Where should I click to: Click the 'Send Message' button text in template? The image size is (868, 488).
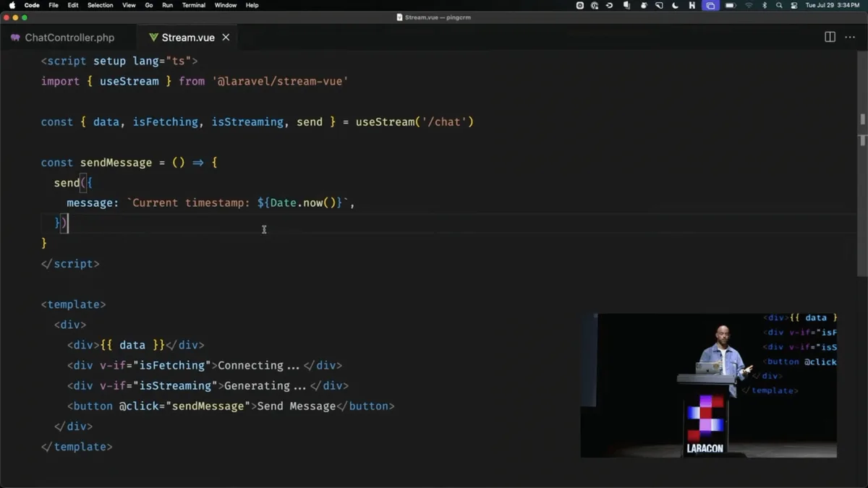pos(297,406)
